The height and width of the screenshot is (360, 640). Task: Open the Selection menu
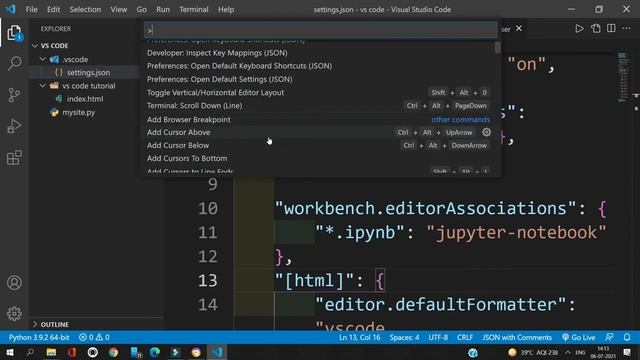[85, 9]
